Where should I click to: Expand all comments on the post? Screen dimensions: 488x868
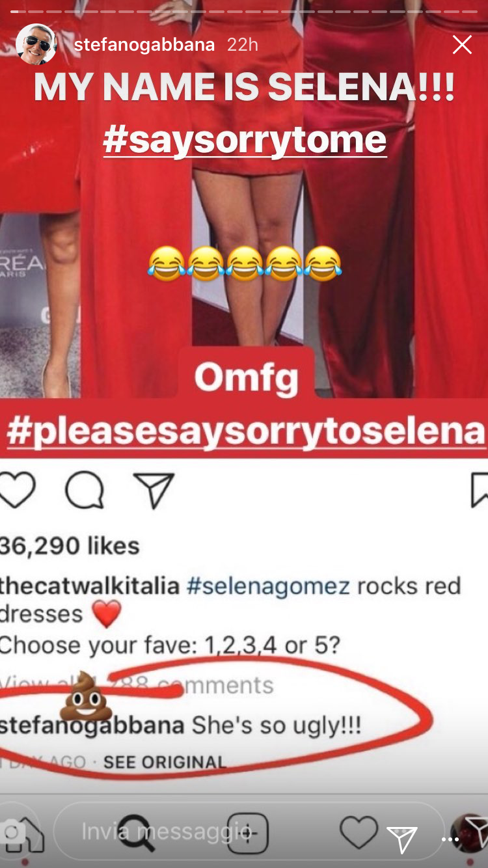137,685
